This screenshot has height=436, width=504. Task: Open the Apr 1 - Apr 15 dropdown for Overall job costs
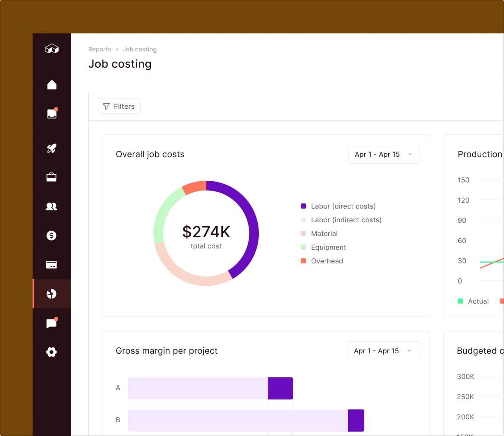pyautogui.click(x=383, y=154)
